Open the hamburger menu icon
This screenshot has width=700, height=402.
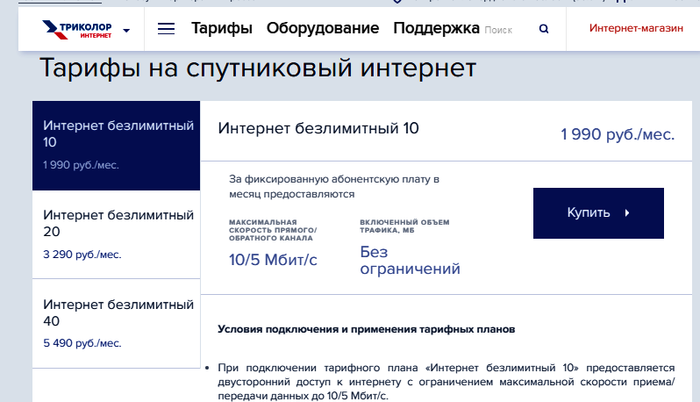(x=166, y=29)
